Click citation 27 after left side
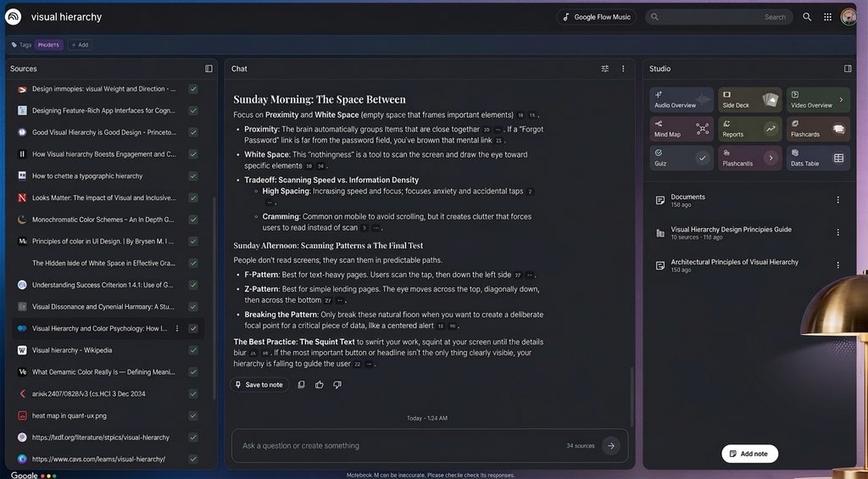868x479 pixels. (x=518, y=276)
